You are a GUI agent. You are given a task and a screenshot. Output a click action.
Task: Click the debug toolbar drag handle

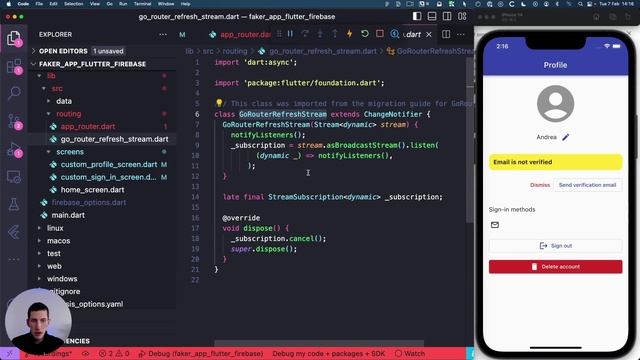279,34
